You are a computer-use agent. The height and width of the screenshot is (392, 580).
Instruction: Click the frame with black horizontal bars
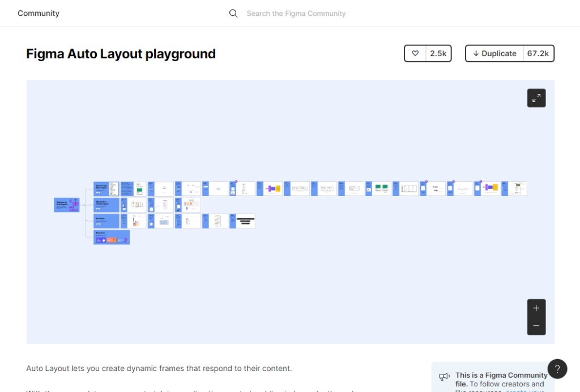(245, 221)
